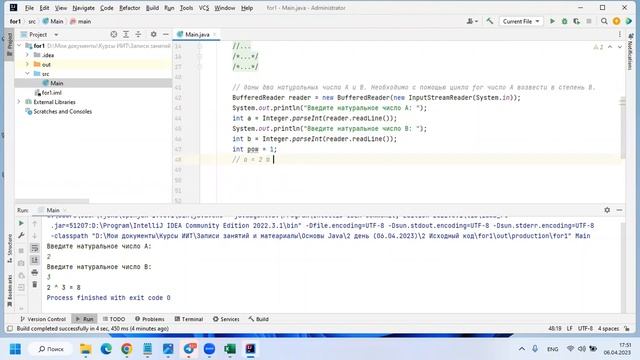The image size is (640, 360).
Task: Open the Navigate menu
Action: pos(83,8)
